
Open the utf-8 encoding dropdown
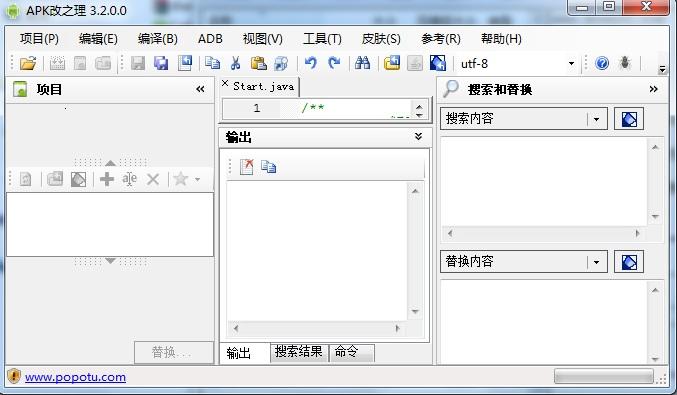click(x=571, y=64)
